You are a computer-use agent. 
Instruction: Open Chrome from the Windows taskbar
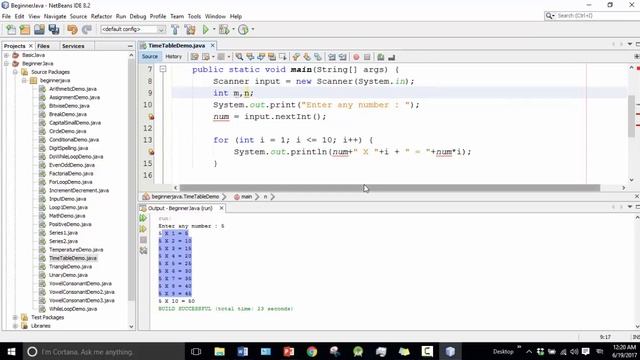tap(312, 351)
